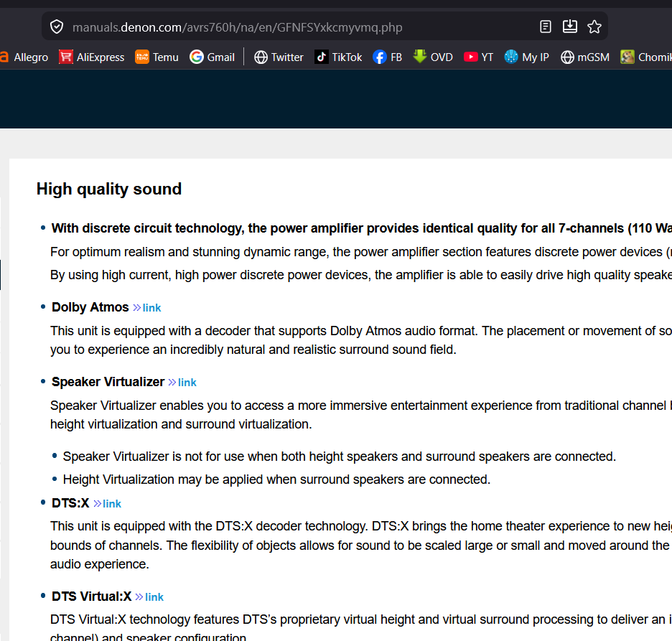Bookmark this page with the star icon
Image resolution: width=672 pixels, height=641 pixels.
[594, 27]
